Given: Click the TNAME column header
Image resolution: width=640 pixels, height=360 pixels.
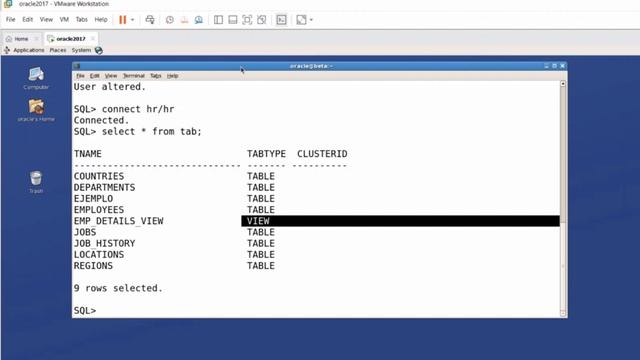Looking at the screenshot, I should pyautogui.click(x=88, y=154).
